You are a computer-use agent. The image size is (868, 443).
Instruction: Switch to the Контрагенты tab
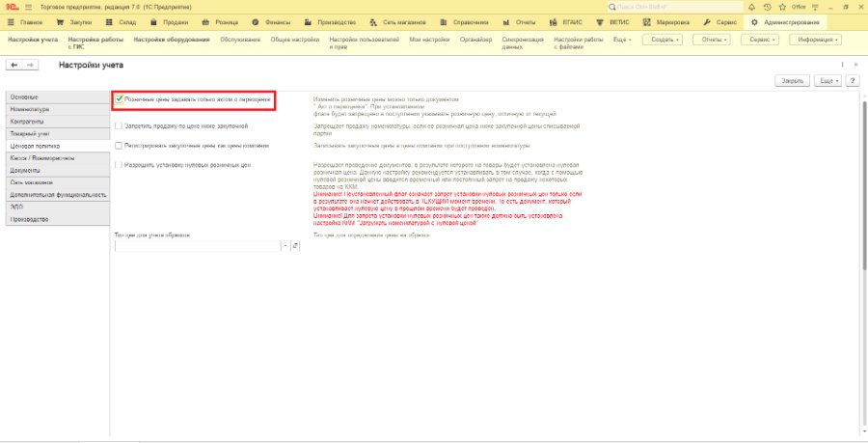(x=58, y=122)
